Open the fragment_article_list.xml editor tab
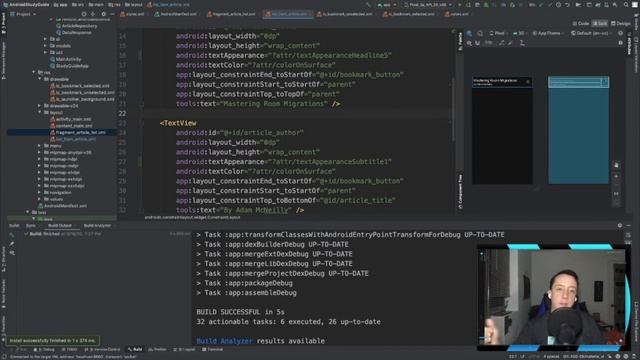 231,14
